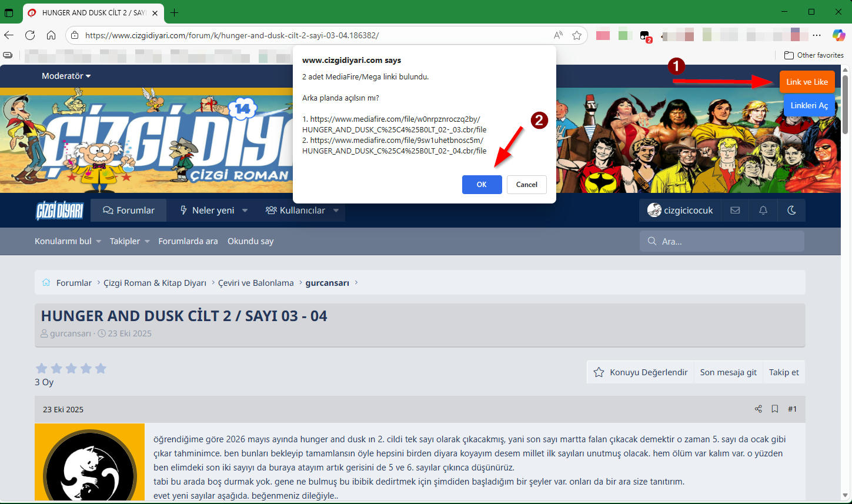Expand the Neler yeni dropdown arrow
The image size is (852, 504).
[245, 211]
